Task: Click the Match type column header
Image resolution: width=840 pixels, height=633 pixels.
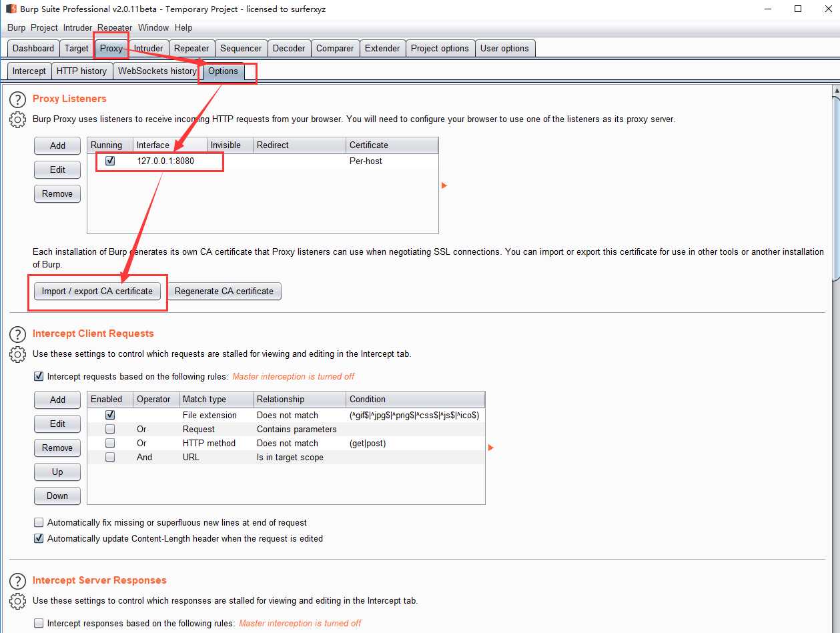Action: tap(216, 399)
